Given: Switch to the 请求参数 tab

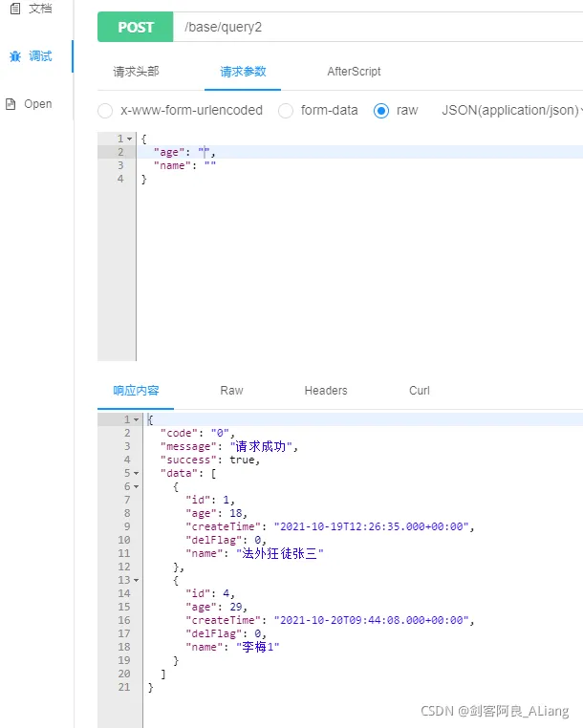Looking at the screenshot, I should pos(243,72).
